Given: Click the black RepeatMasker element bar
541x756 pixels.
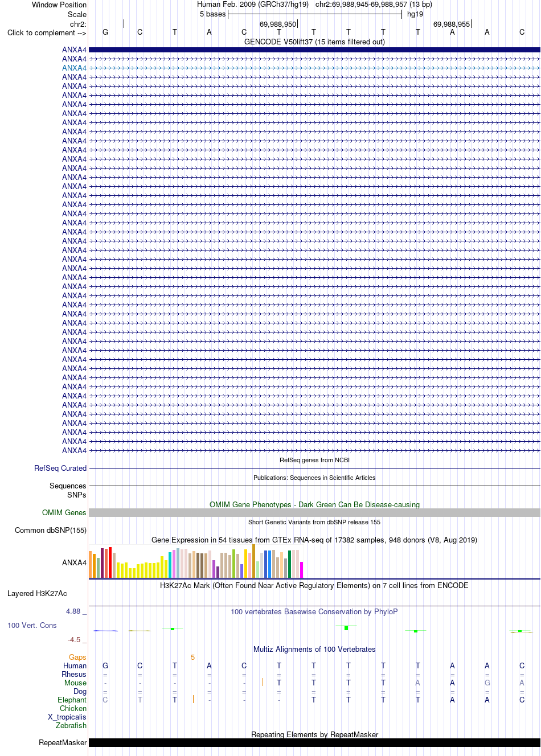Looking at the screenshot, I should (314, 742).
